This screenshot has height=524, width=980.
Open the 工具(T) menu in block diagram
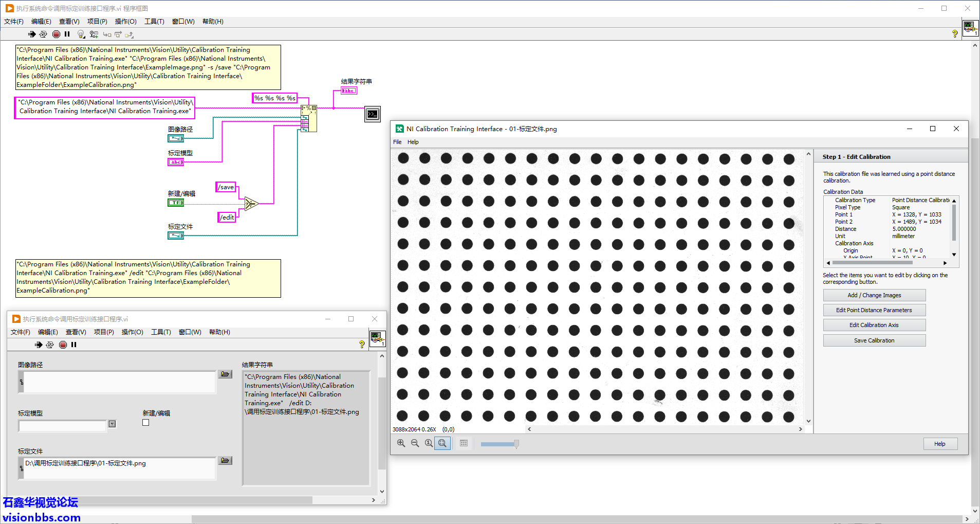click(x=154, y=22)
